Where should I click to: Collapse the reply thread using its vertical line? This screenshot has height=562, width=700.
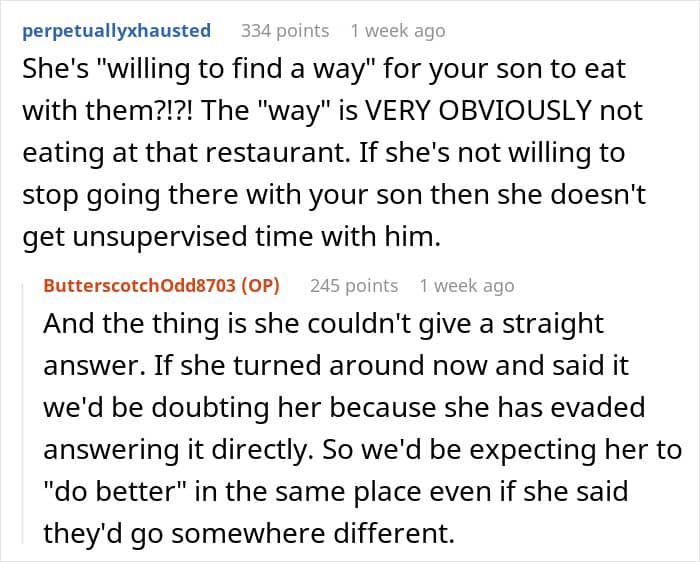(x=23, y=413)
